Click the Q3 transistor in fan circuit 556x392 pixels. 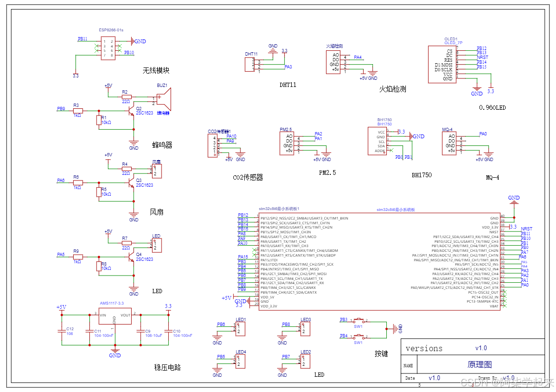point(131,183)
